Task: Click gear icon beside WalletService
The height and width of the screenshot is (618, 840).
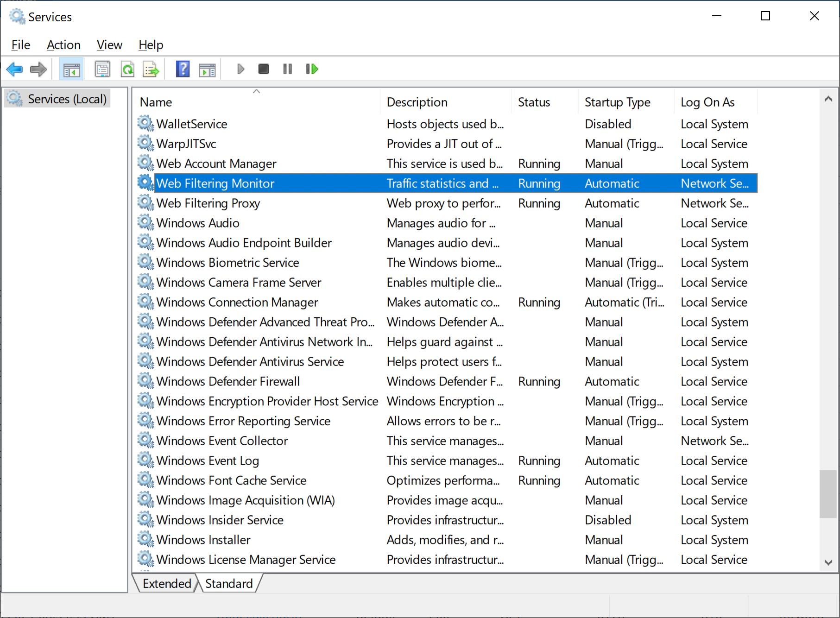Action: point(145,123)
